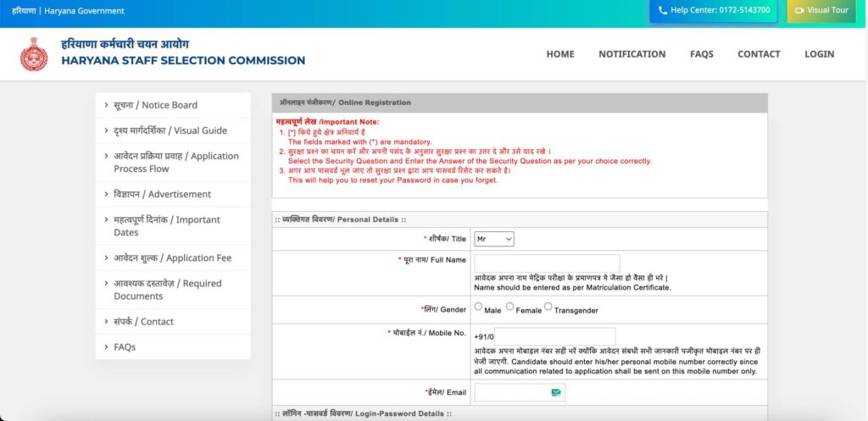Expand chevron beside Visual Guide
The image size is (868, 421).
[106, 130]
